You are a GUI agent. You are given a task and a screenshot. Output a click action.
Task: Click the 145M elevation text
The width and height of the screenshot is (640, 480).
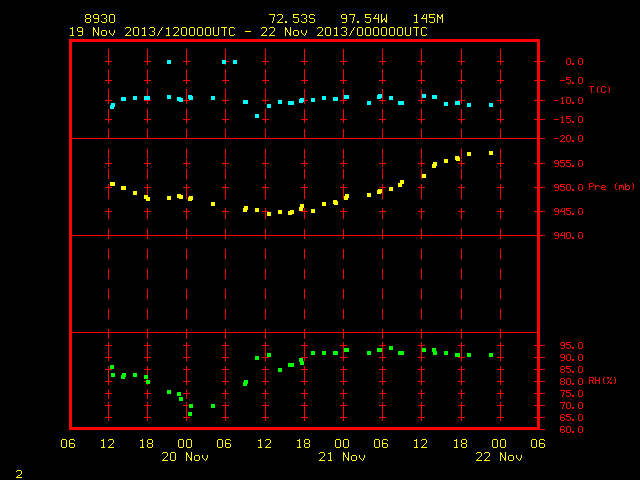[428, 19]
